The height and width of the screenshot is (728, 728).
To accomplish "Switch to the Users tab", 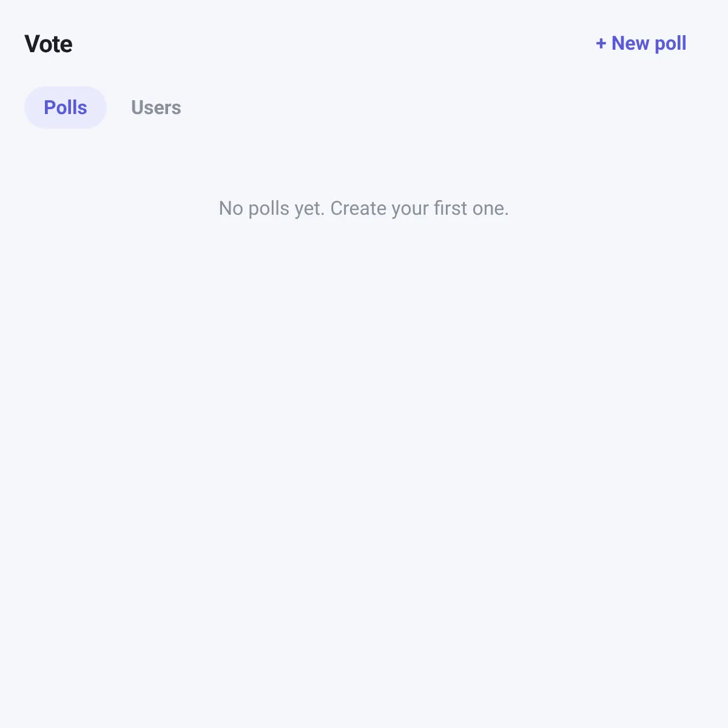I will coord(156,107).
